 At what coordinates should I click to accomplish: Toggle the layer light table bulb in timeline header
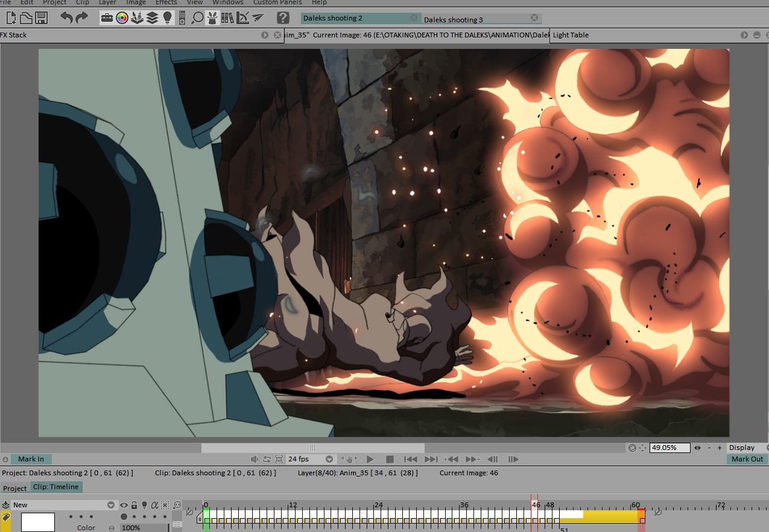point(144,505)
